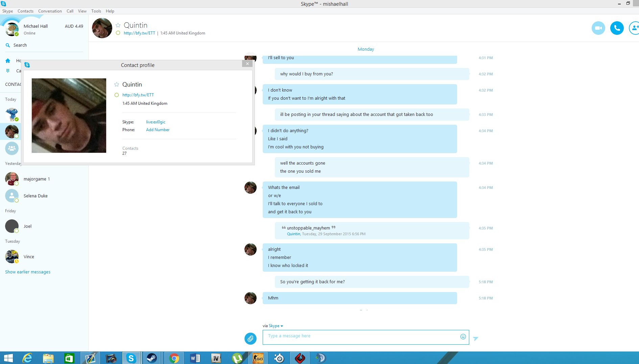Open the Skype menu
Screen dimensions: 639x364
pyautogui.click(x=7, y=11)
